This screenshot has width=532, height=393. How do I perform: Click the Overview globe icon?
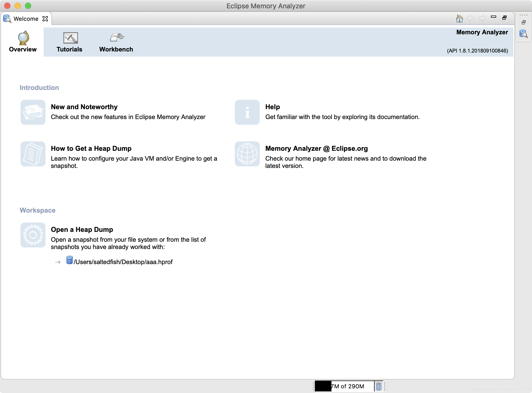[23, 38]
